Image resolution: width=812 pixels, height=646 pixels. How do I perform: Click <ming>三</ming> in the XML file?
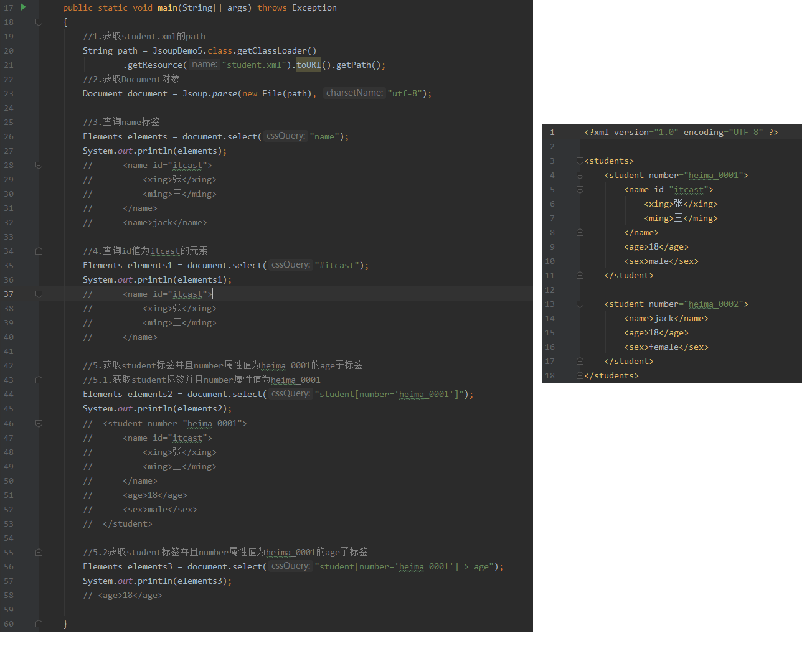click(681, 218)
